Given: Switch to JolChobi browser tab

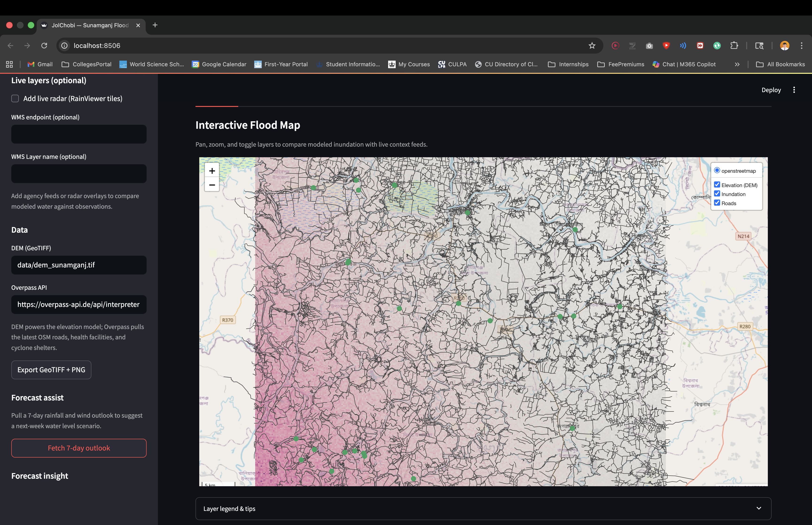Looking at the screenshot, I should point(90,25).
